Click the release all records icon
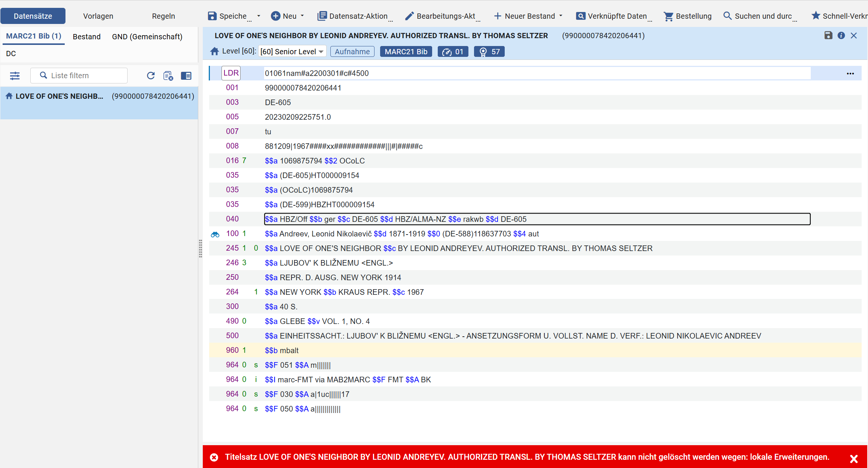The image size is (868, 468). tap(168, 76)
